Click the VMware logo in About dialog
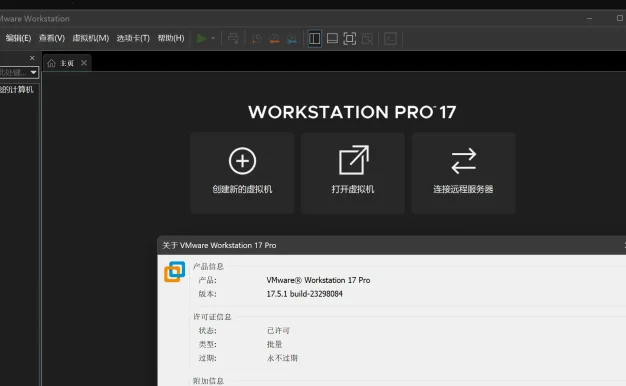 [x=174, y=272]
